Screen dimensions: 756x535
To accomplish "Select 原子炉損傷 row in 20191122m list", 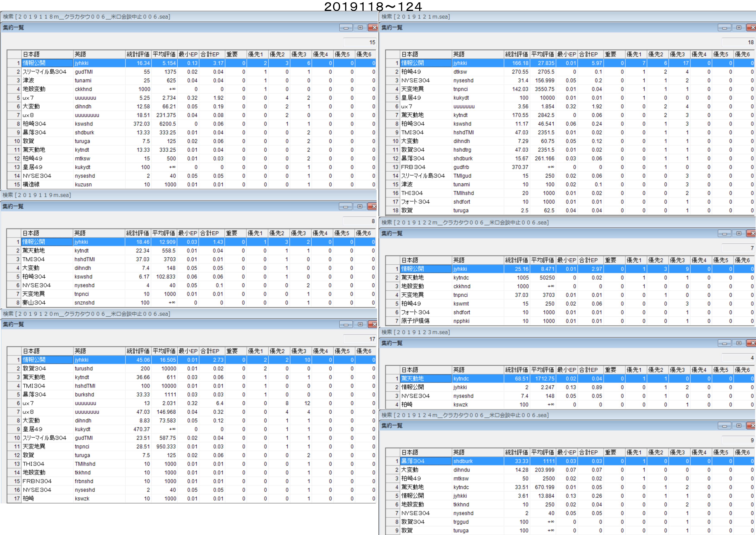I will (415, 321).
